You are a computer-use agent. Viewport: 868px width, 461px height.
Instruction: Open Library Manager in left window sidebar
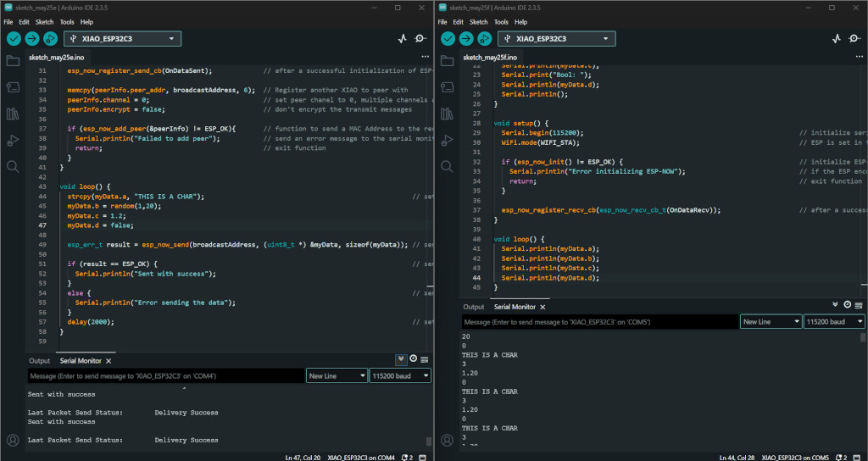(13, 114)
